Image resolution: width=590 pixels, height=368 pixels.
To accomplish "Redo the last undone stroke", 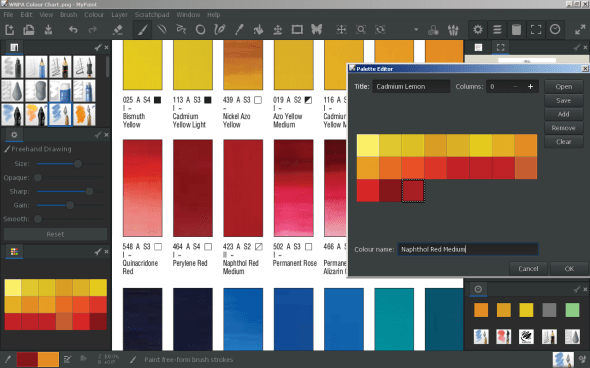I will pyautogui.click(x=93, y=30).
